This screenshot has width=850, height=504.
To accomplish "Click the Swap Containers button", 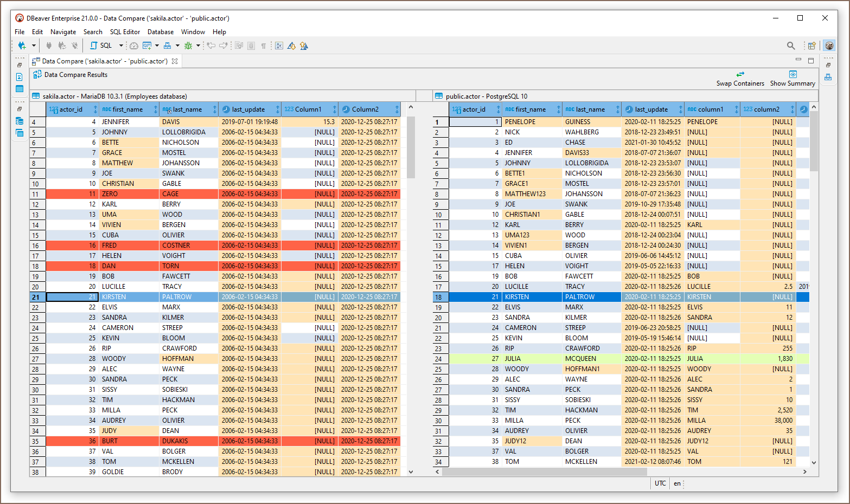I will [740, 79].
